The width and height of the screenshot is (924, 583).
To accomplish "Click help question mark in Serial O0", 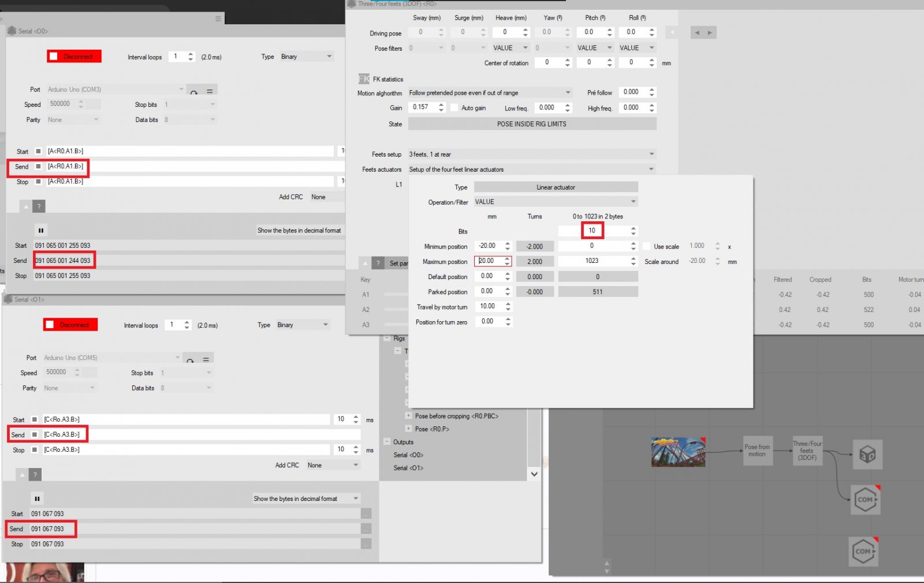I will click(39, 206).
